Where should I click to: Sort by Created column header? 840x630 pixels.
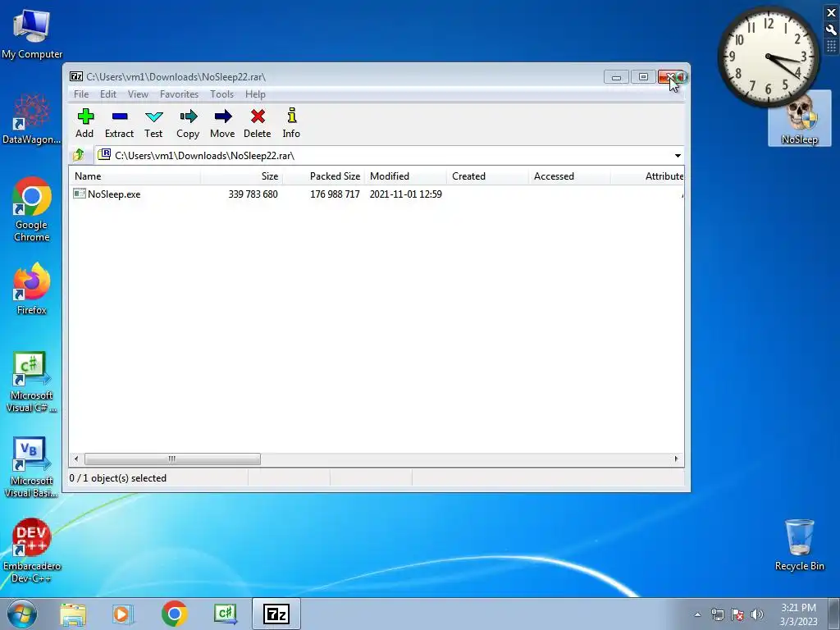487,176
